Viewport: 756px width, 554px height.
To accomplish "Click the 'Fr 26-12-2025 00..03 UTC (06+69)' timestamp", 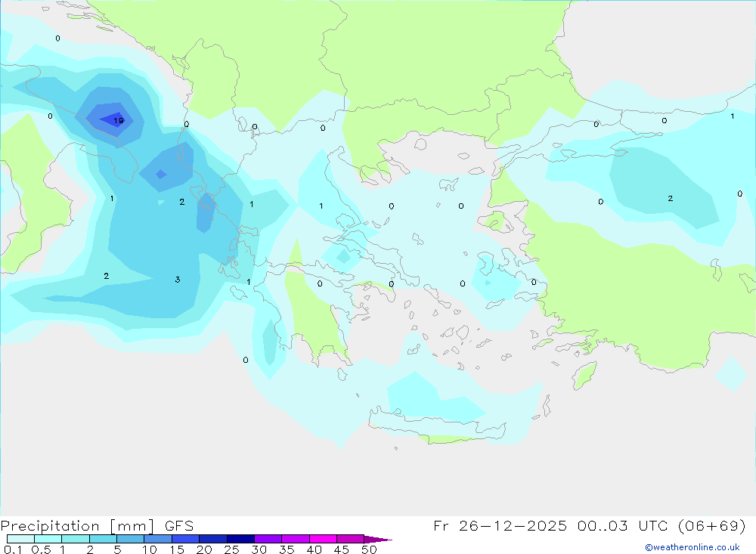I will 590,525.
